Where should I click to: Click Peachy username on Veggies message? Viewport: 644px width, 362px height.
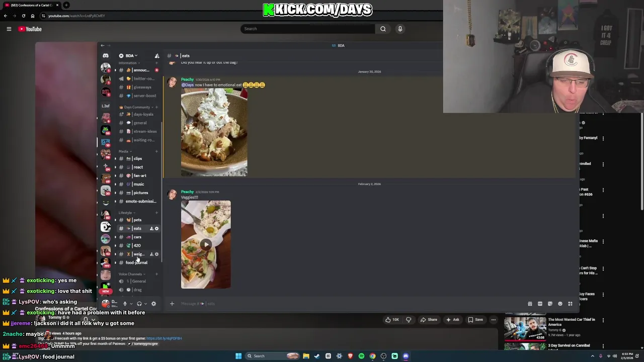click(x=187, y=192)
